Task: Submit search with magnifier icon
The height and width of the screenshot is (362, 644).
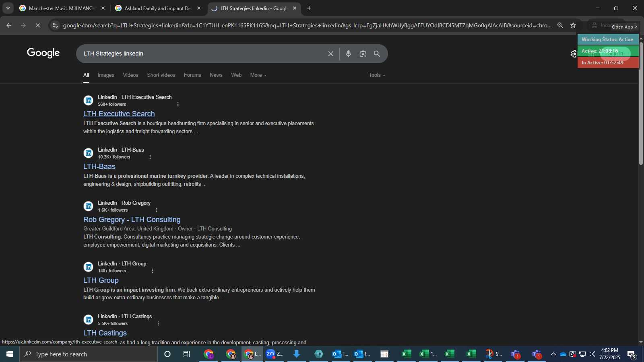Action: 377,53
